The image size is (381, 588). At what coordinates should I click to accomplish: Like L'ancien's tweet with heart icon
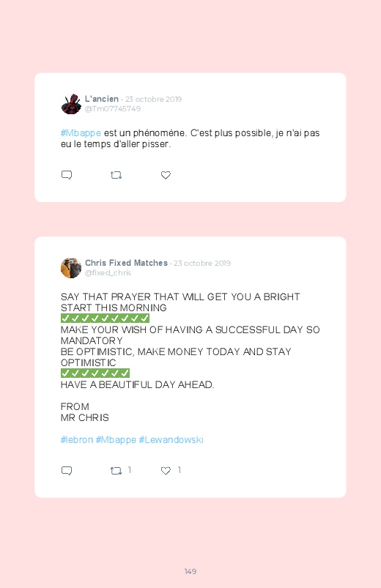[166, 175]
